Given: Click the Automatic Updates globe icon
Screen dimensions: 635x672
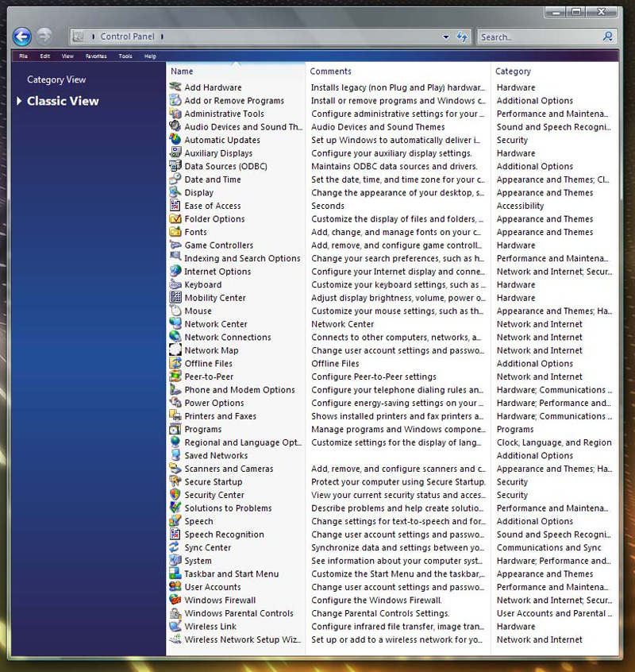Looking at the screenshot, I should [175, 140].
